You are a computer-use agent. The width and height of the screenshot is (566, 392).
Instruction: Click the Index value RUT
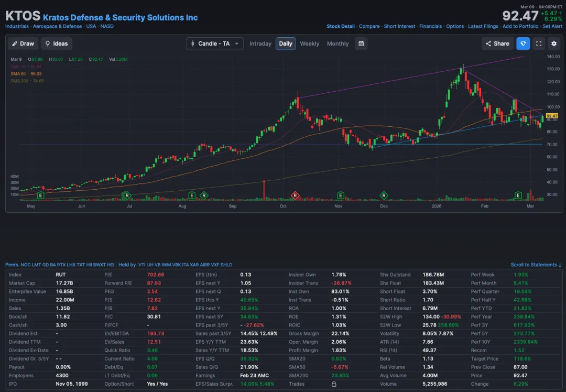(x=61, y=275)
